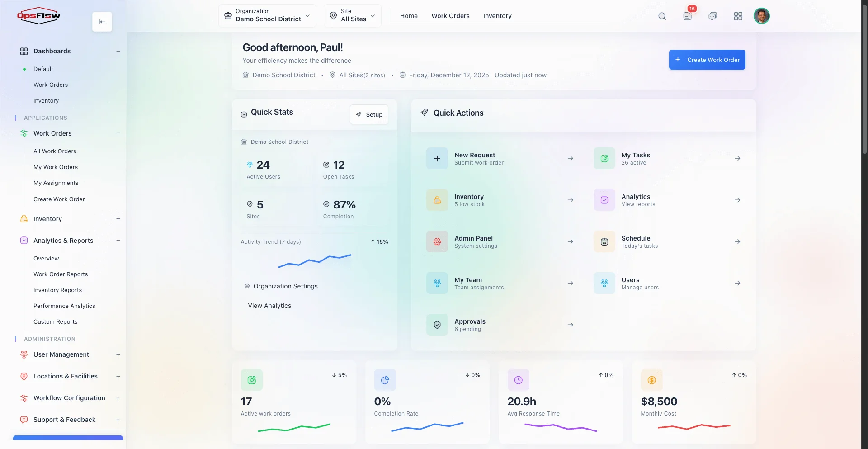Screen dimensions: 868x449
Task: Open the apps grid icon in the top bar
Action: [x=738, y=16]
